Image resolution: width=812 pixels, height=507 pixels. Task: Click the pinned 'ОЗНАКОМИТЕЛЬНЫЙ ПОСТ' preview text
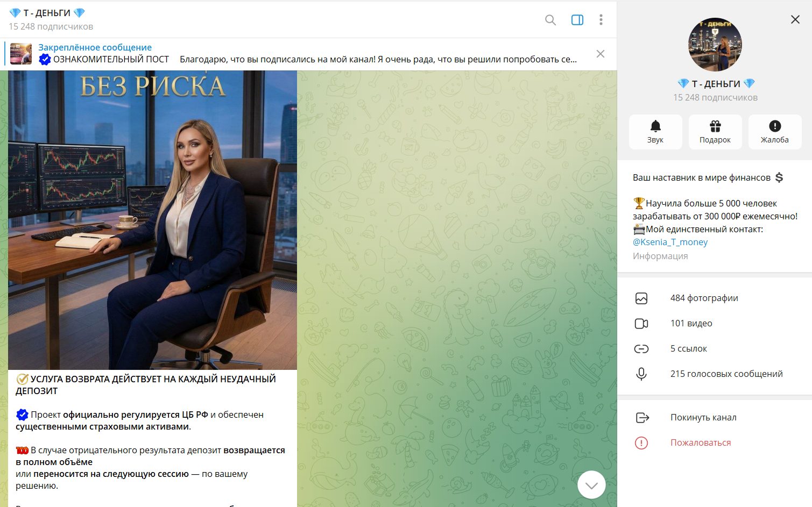tap(111, 60)
